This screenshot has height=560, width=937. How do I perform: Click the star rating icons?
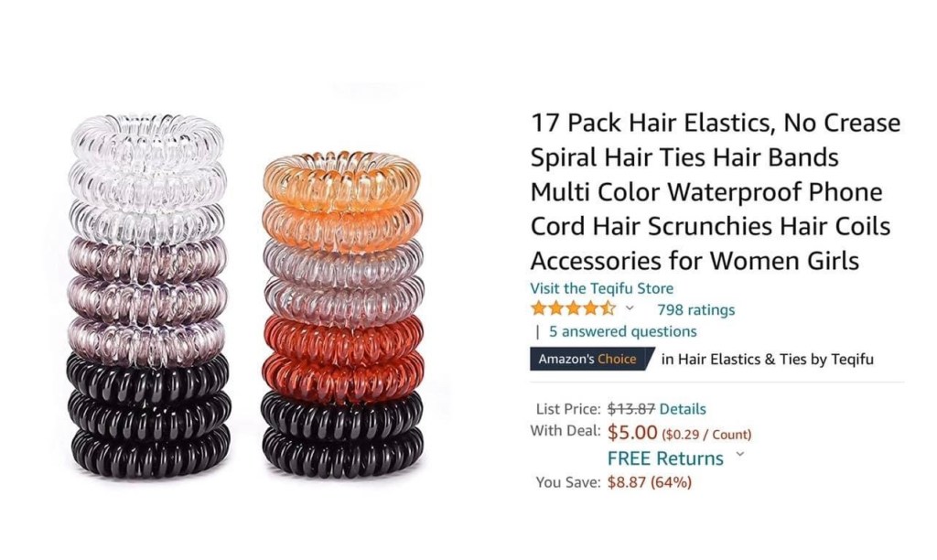click(573, 309)
